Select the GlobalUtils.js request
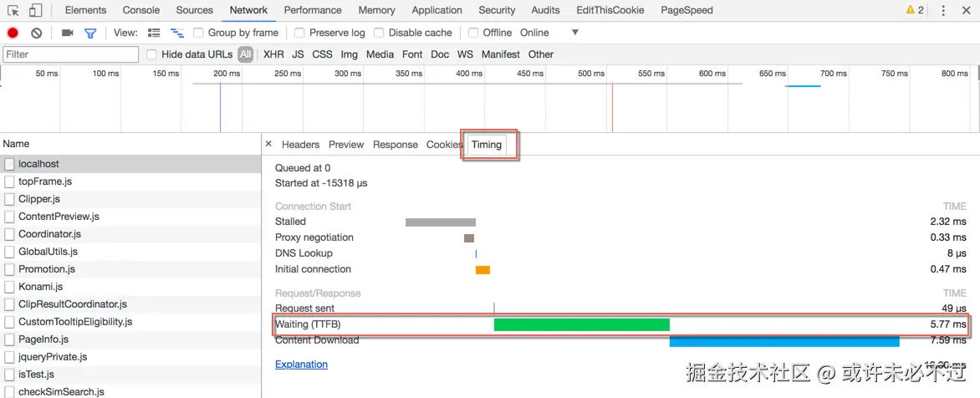980x398 pixels. pos(130,251)
